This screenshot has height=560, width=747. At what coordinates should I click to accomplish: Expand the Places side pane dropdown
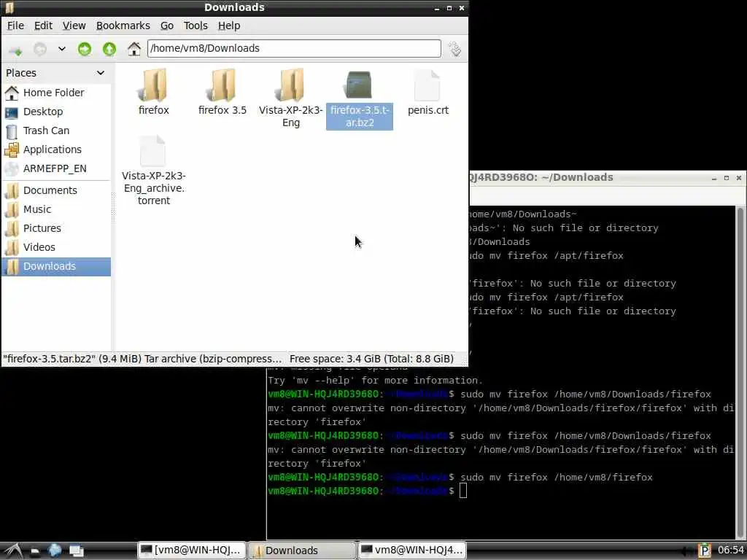100,73
